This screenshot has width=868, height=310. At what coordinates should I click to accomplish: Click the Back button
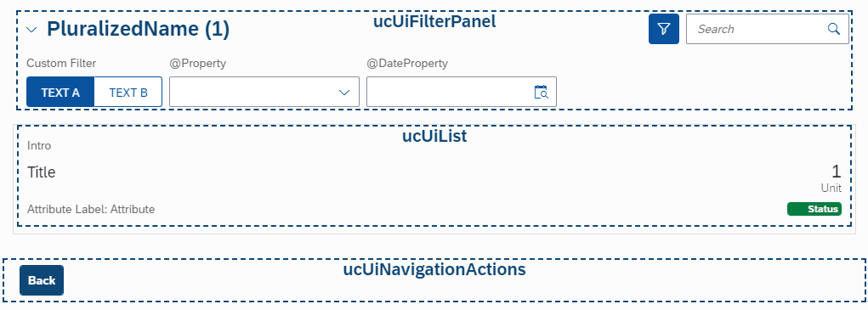[x=42, y=280]
